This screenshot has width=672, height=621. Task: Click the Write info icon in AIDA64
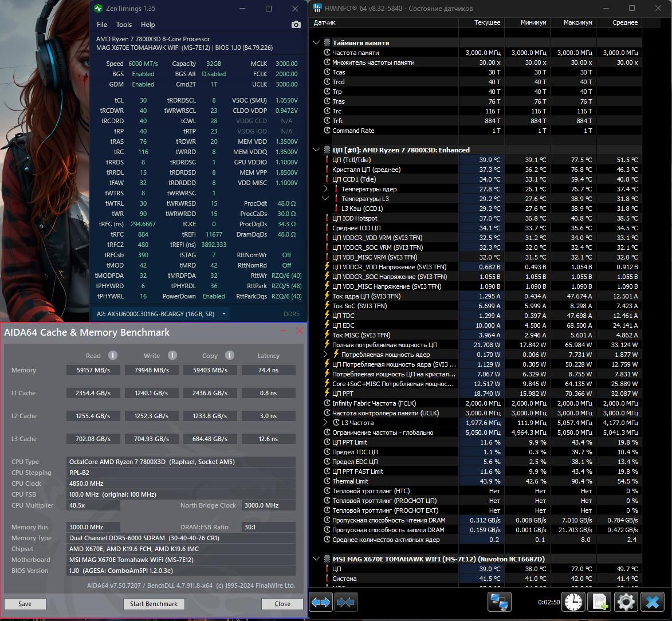click(172, 355)
